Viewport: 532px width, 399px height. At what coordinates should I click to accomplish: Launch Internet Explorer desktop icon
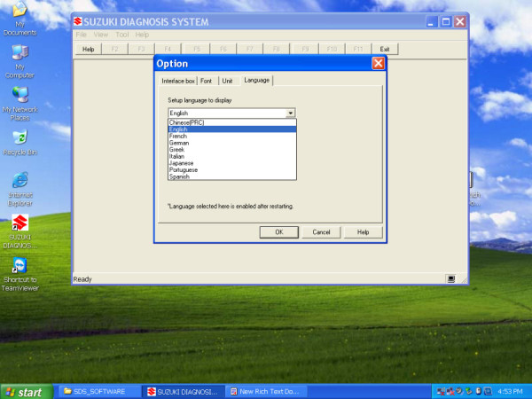point(20,179)
